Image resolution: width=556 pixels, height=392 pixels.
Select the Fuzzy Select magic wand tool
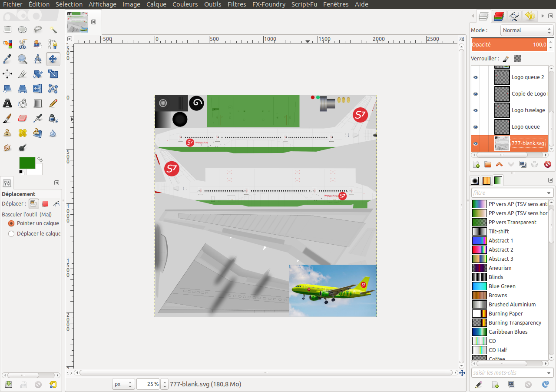coord(53,30)
